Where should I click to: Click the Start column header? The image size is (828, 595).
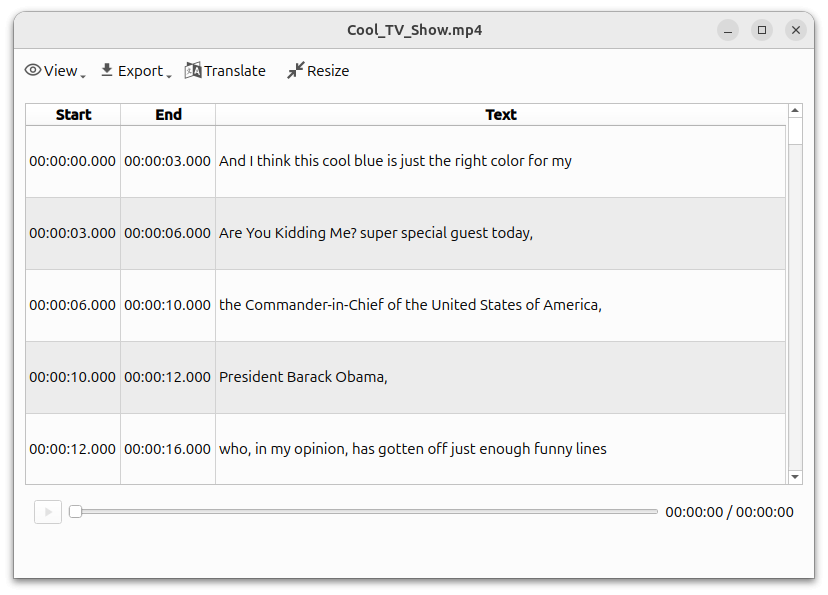pyautogui.click(x=73, y=114)
